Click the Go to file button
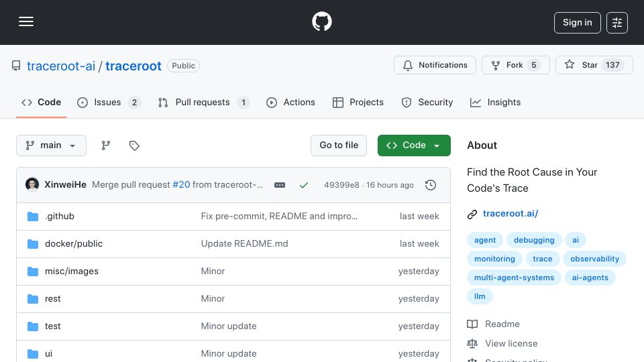Viewport: 644px width, 362px height. pos(338,145)
